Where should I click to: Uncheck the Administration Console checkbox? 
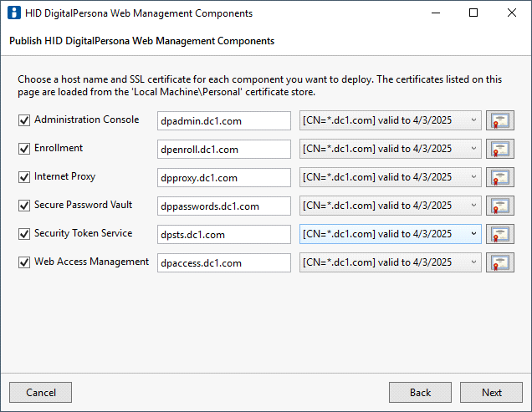(x=23, y=120)
